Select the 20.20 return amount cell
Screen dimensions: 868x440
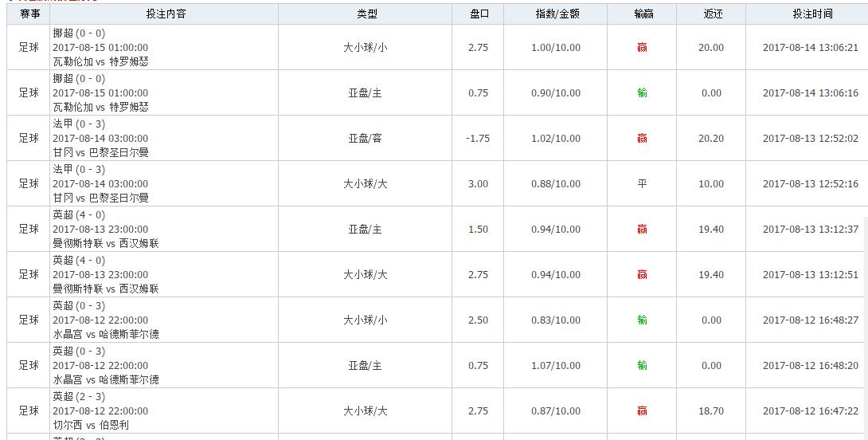point(711,139)
